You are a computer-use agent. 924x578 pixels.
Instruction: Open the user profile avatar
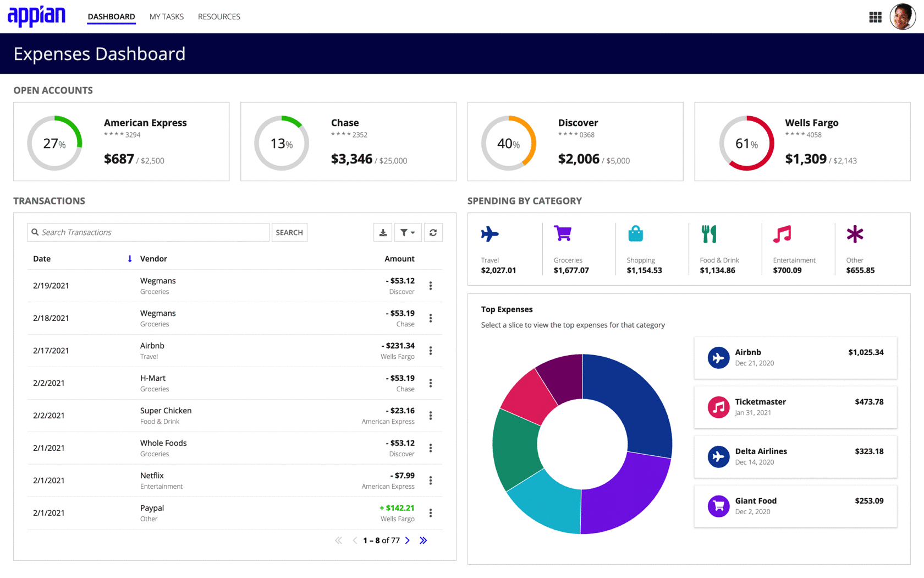click(x=903, y=17)
